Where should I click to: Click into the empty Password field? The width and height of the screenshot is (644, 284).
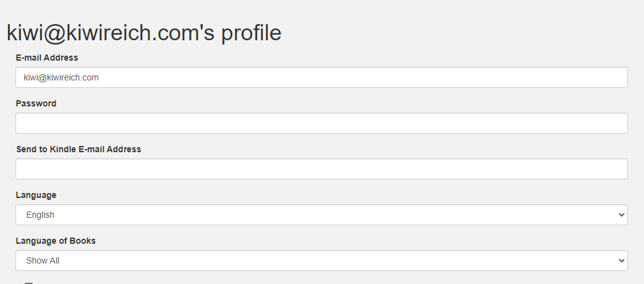coord(321,123)
